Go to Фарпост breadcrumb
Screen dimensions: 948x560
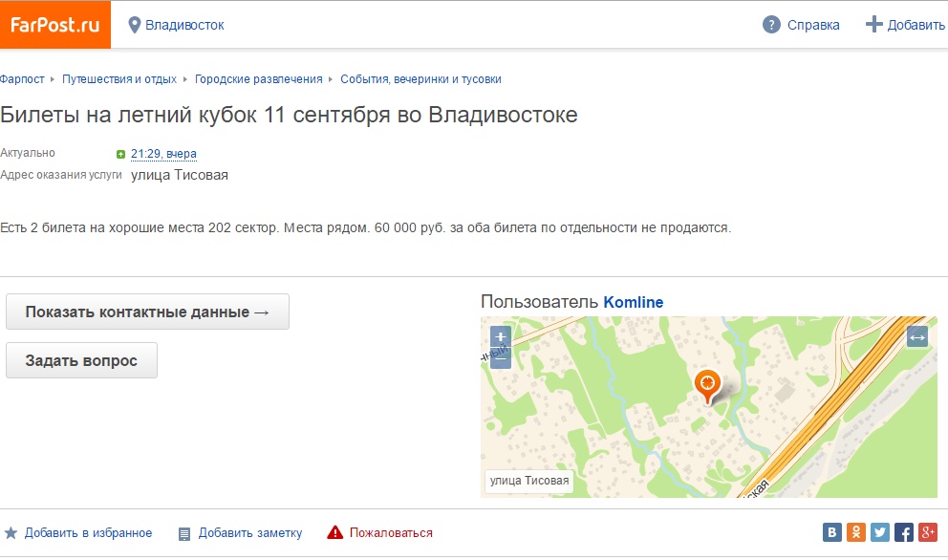[x=22, y=79]
